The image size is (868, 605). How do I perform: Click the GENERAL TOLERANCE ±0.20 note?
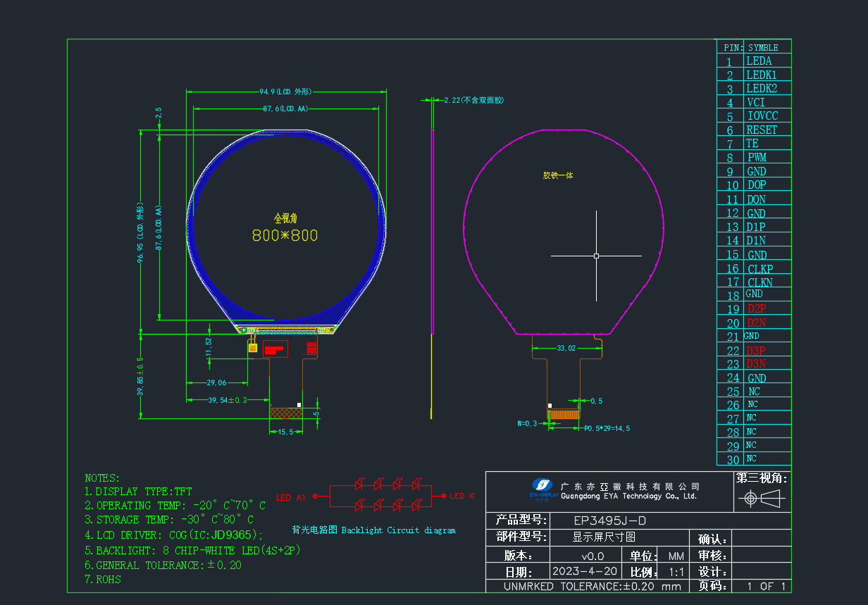pos(163,565)
